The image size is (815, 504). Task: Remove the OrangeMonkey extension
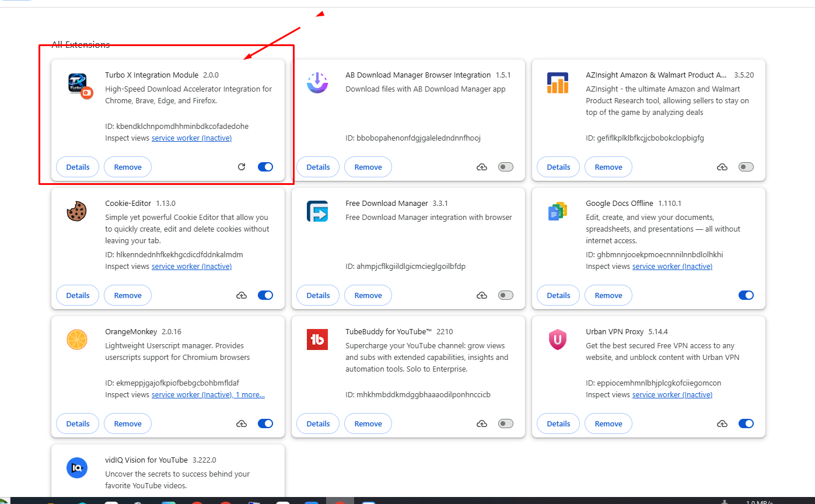pos(128,423)
